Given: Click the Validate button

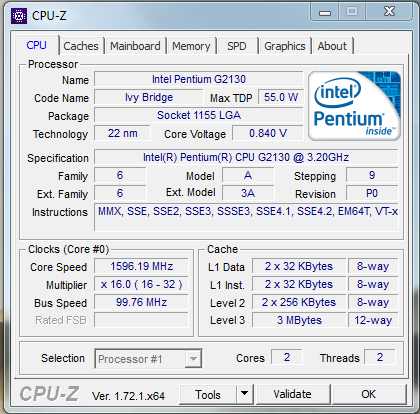Looking at the screenshot, I should 292,394.
